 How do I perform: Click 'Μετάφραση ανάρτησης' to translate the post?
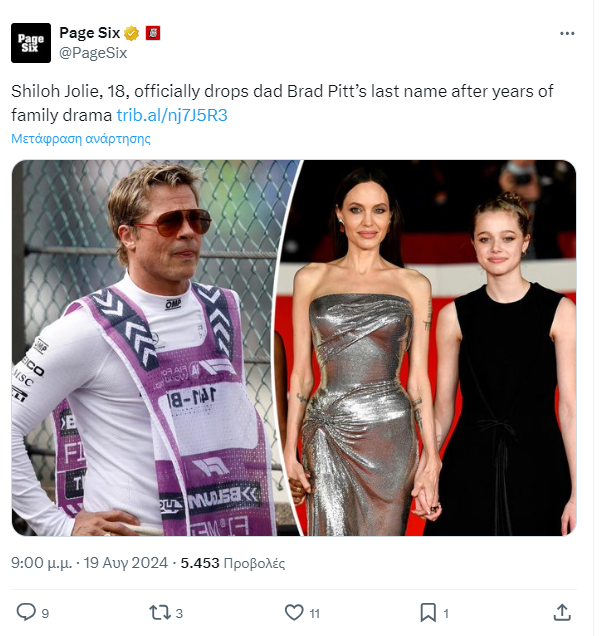(81, 139)
